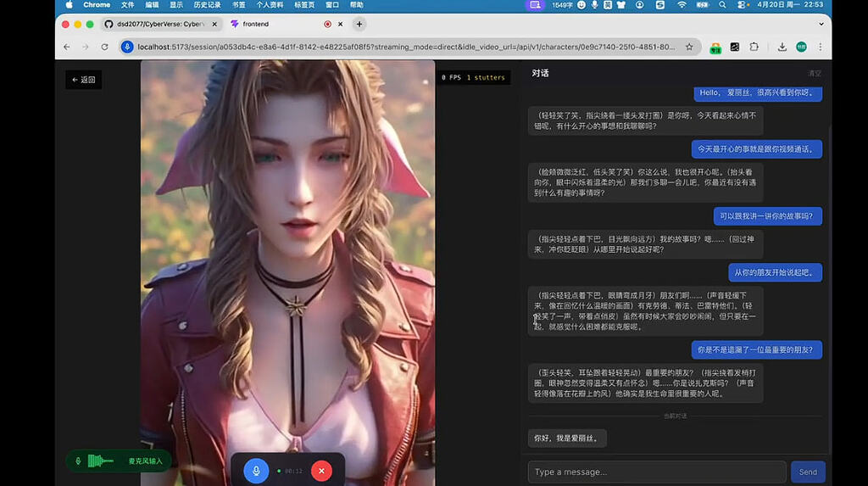Bookmark this page with star icon
Image resolution: width=868 pixels, height=486 pixels.
pyautogui.click(x=689, y=47)
